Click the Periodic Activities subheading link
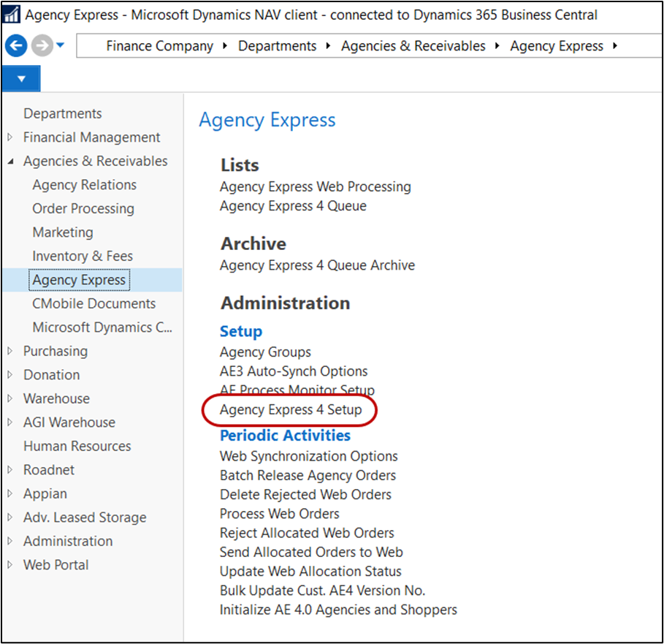664x644 pixels. pyautogui.click(x=285, y=436)
